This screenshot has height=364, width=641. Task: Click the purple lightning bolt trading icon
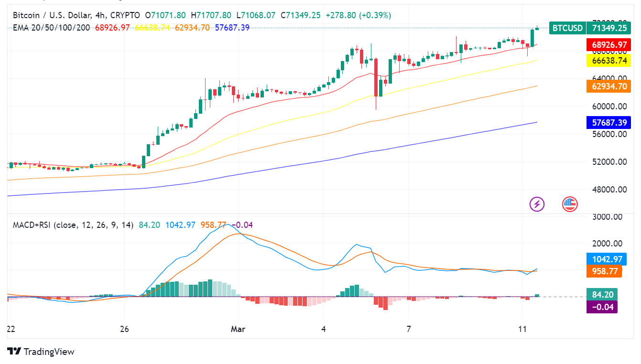[537, 203]
